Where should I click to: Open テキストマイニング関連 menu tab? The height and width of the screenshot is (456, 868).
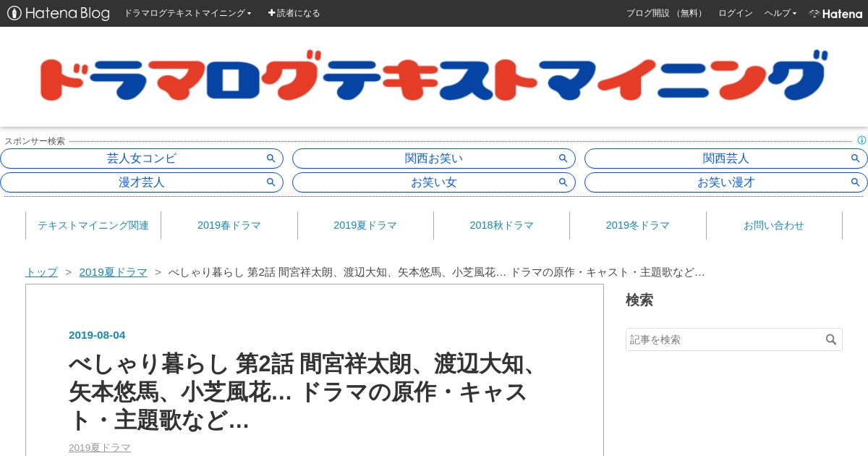click(93, 225)
